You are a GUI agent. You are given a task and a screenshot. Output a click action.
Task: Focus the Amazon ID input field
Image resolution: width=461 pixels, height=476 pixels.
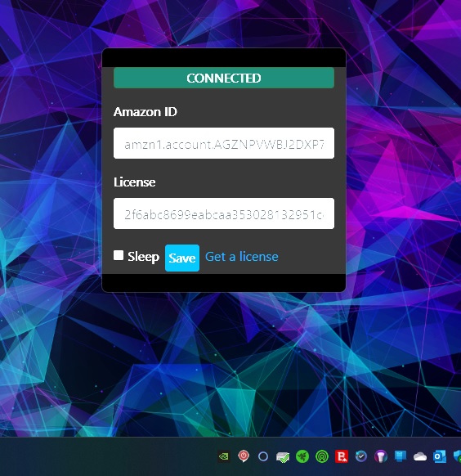224,143
